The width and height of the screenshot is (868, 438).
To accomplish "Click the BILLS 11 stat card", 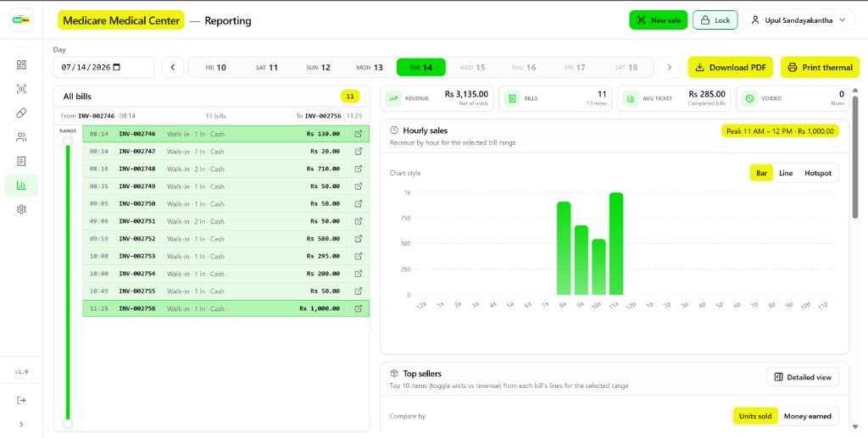I will click(x=555, y=98).
